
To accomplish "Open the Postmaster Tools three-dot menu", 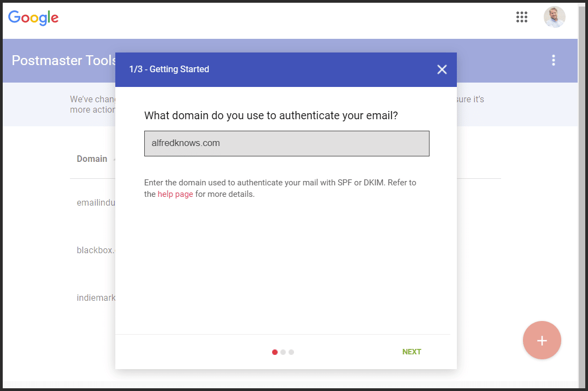I will (x=553, y=60).
